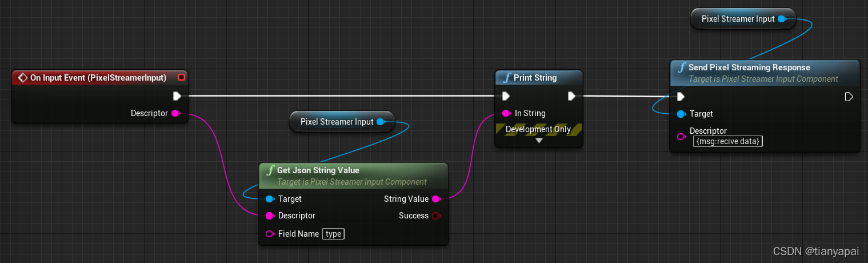
Task: Click the Target label on Get Json String Value
Action: tap(290, 199)
